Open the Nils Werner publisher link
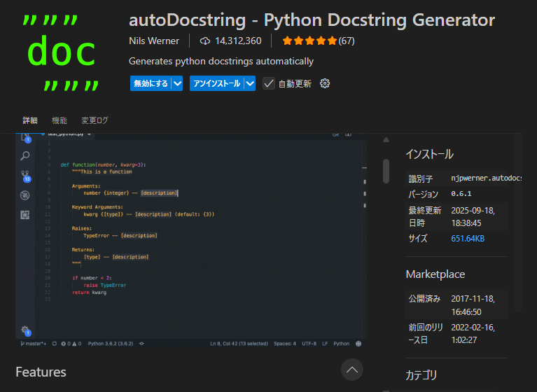The height and width of the screenshot is (392, 537). click(x=154, y=41)
